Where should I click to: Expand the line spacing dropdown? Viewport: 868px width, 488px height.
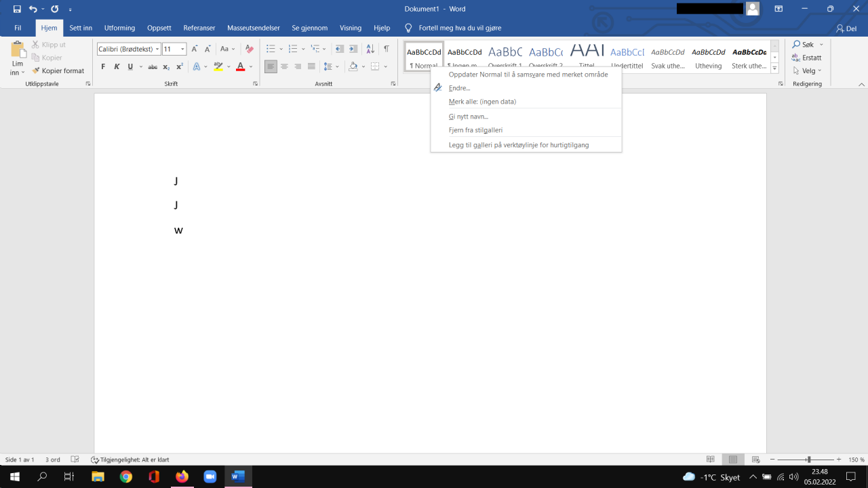coord(337,66)
